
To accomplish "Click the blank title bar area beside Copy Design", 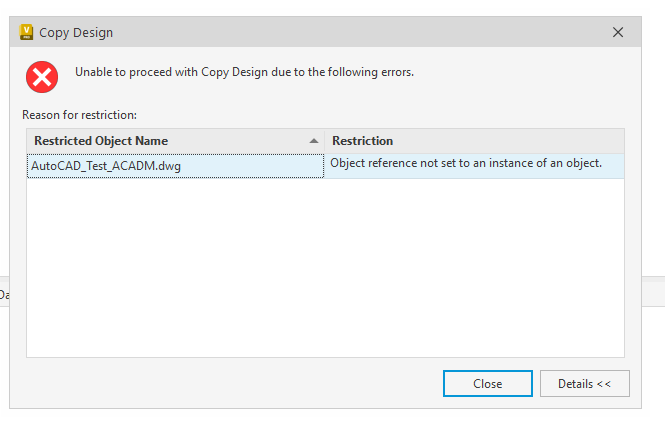I will [350, 32].
